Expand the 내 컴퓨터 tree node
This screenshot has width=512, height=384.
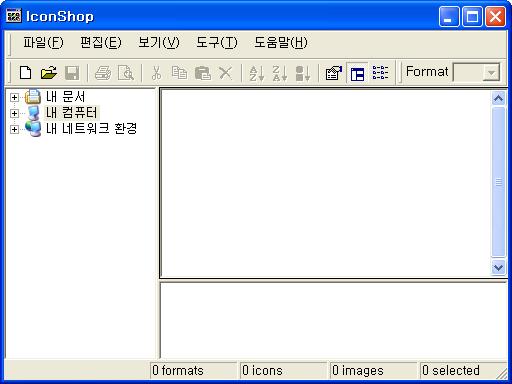pos(14,113)
